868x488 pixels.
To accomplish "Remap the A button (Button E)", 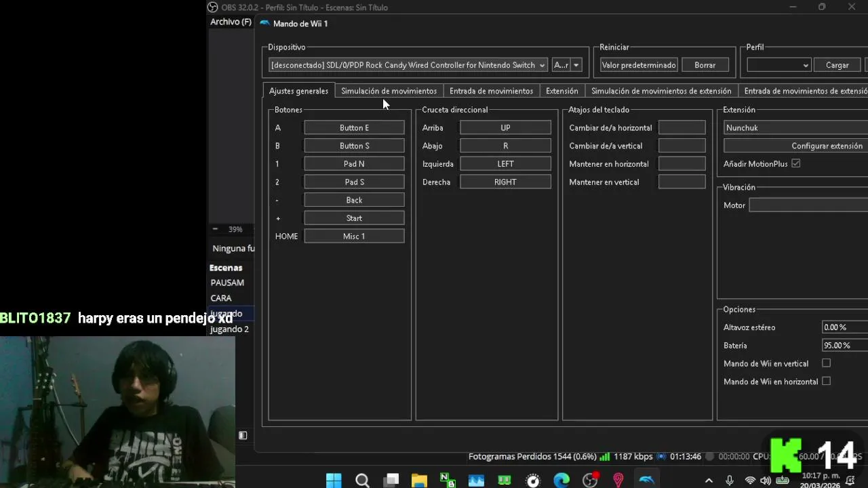I will 354,127.
